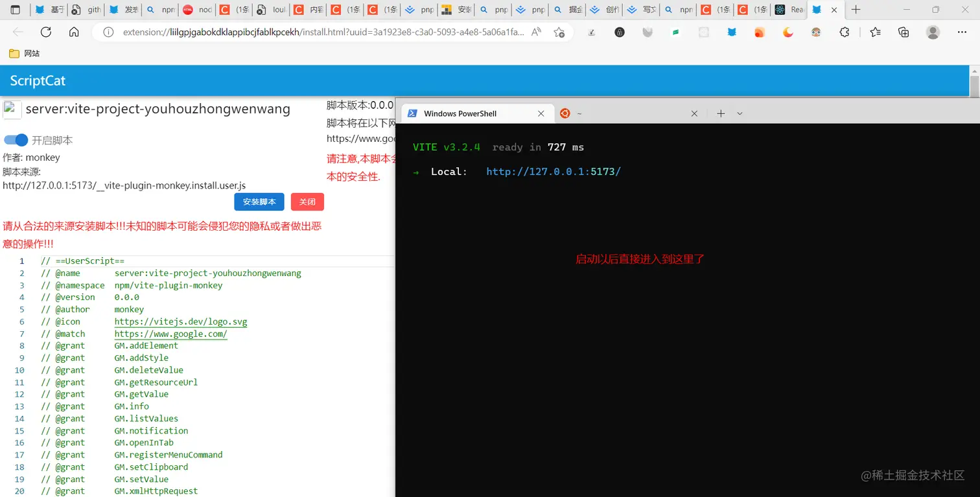Click the checkmark extension icon in toolbar
Screen dimensions: 980x497
(592, 32)
